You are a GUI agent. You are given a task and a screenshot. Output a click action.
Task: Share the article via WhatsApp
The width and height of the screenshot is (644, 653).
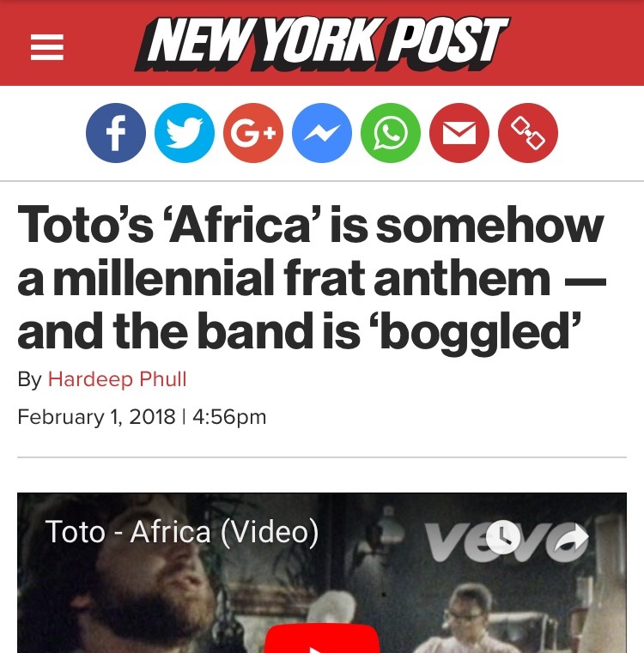tap(391, 133)
